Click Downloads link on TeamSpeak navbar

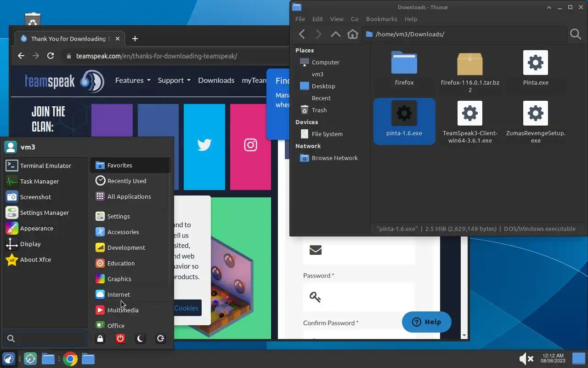coord(216,80)
